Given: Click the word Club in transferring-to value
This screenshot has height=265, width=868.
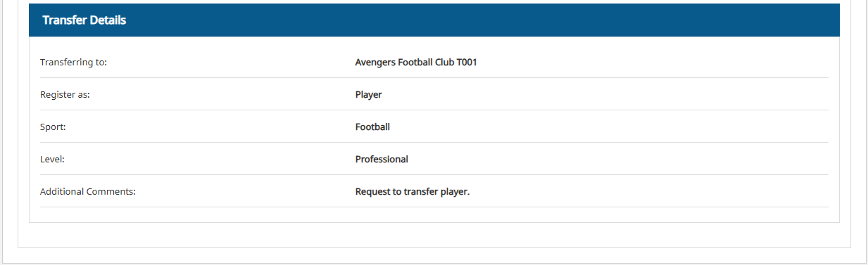Looking at the screenshot, I should (x=445, y=63).
